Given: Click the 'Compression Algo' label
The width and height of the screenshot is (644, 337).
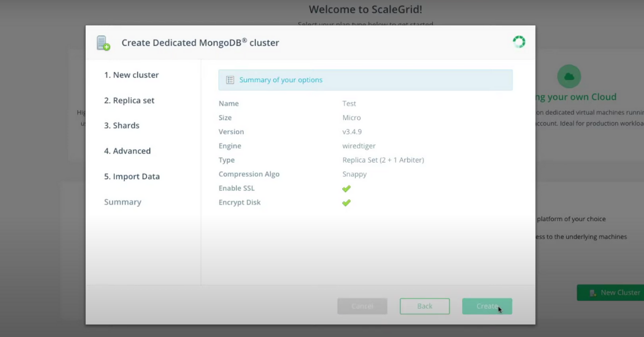Looking at the screenshot, I should [x=249, y=174].
